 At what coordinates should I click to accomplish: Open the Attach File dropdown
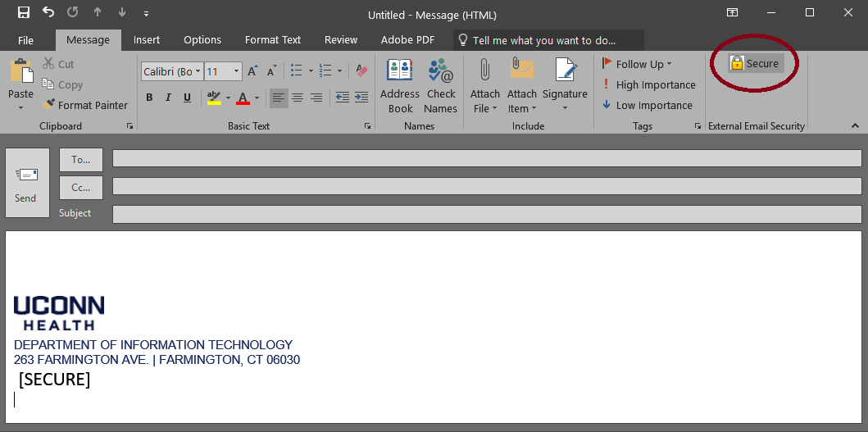pyautogui.click(x=485, y=108)
